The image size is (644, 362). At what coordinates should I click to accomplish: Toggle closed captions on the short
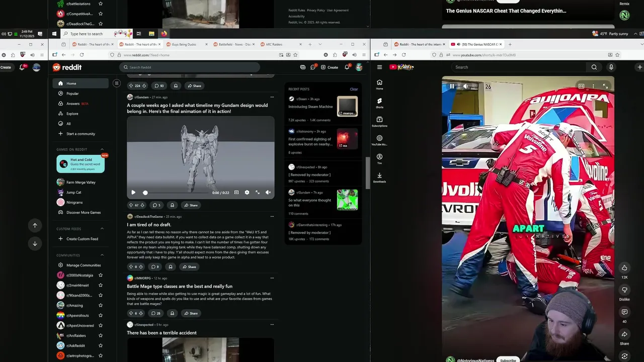pos(581,86)
